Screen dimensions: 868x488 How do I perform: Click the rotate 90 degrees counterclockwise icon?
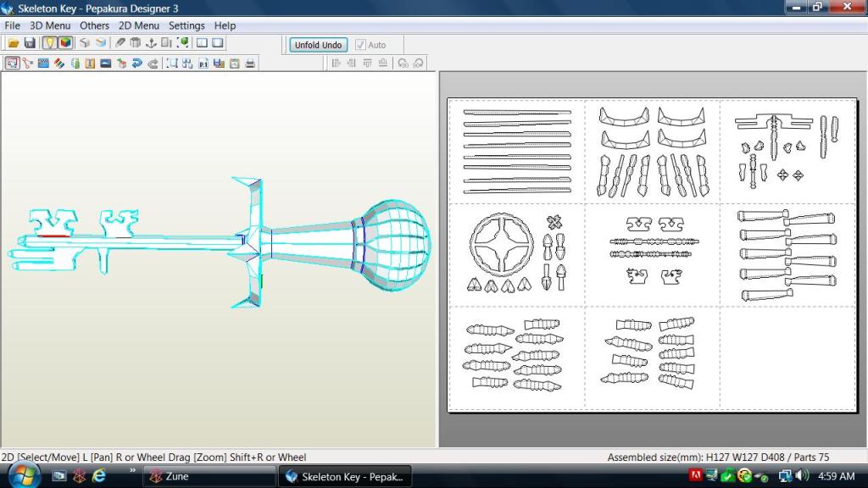[403, 63]
